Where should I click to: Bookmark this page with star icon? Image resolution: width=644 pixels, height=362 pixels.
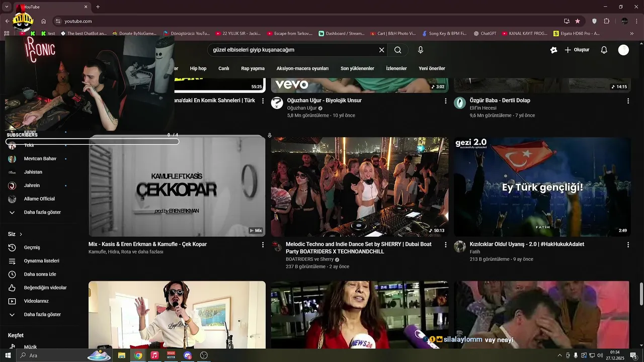point(578,21)
